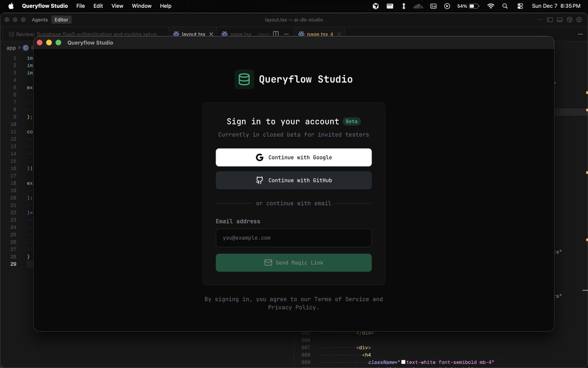588x368 pixels.
Task: Split the editor using the split icon
Action: pyautogui.click(x=276, y=34)
